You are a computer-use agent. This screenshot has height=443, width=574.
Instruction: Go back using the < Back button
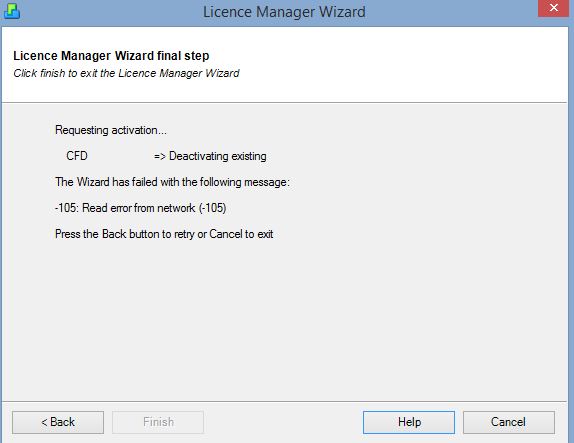[58, 422]
